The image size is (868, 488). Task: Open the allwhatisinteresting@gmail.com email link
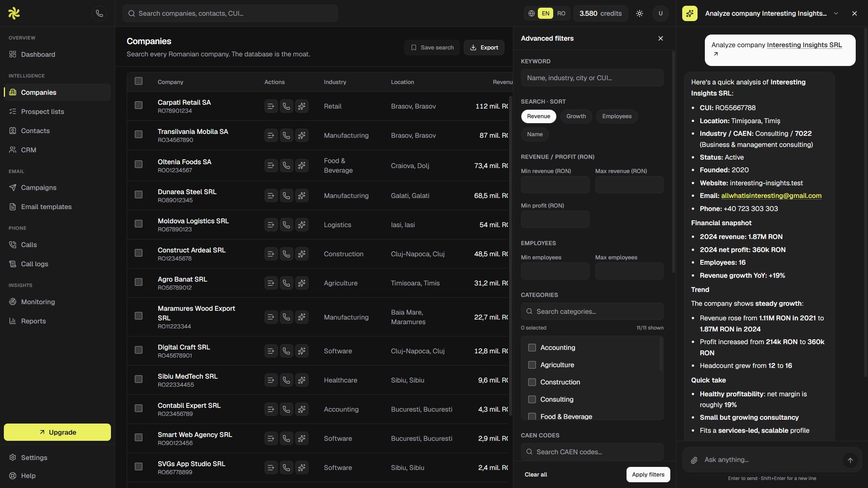[771, 196]
